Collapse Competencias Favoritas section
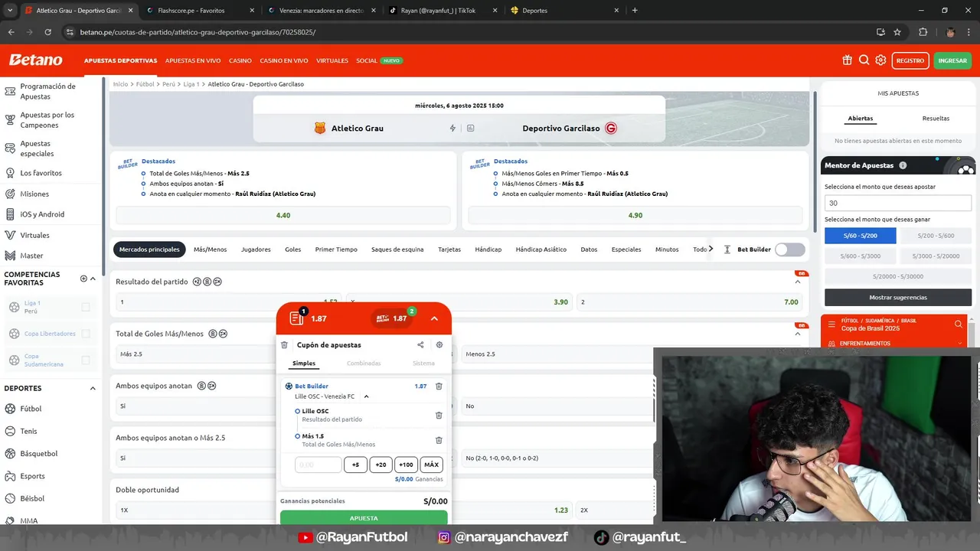The width and height of the screenshot is (980, 551). click(x=93, y=279)
